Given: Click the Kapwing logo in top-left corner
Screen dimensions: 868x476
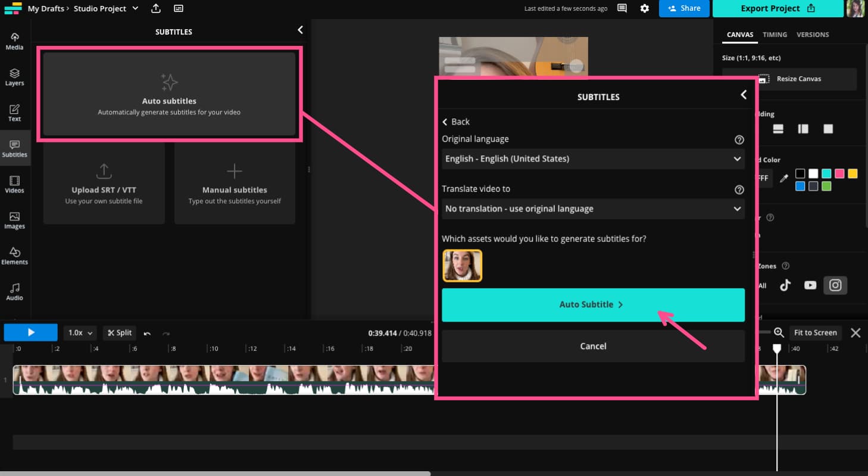Looking at the screenshot, I should 13,8.
